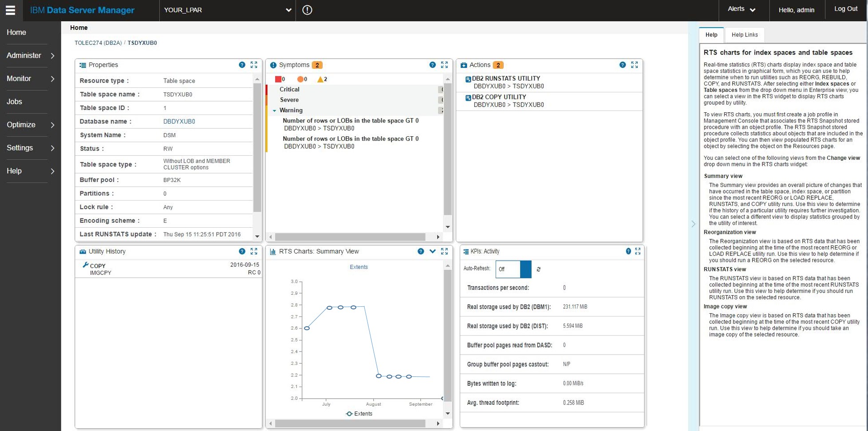The image size is (868, 431).
Task: Click the DB2 COPY UTILITY action icon
Action: [x=468, y=98]
